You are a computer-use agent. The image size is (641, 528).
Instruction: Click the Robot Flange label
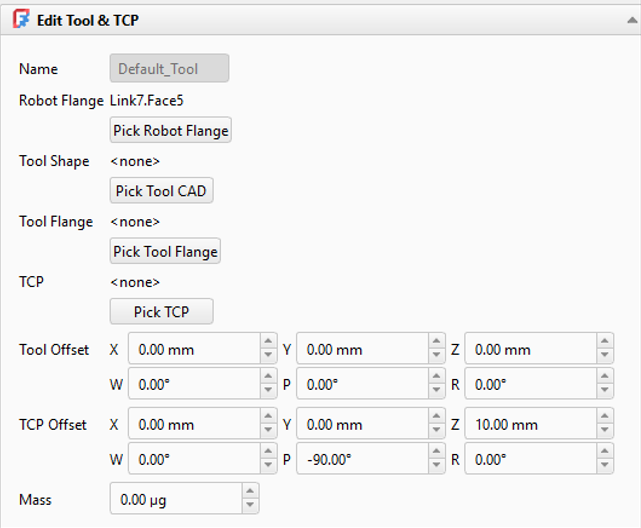[x=61, y=101]
